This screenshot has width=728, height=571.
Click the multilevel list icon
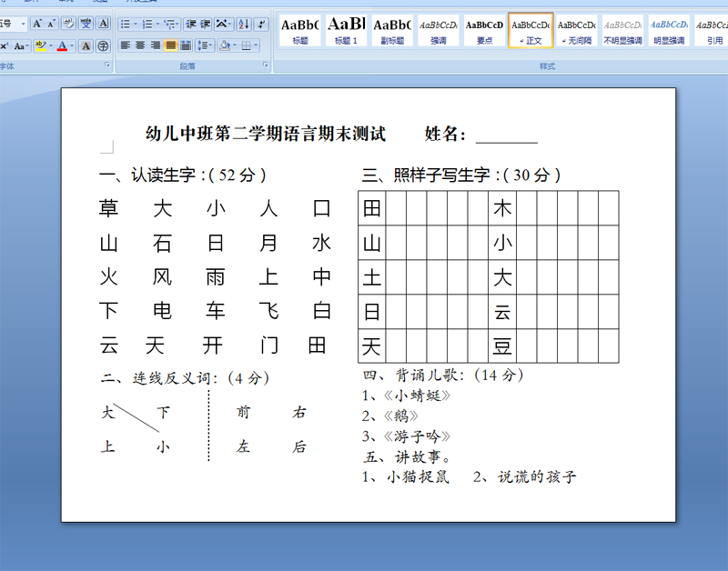pyautogui.click(x=169, y=24)
